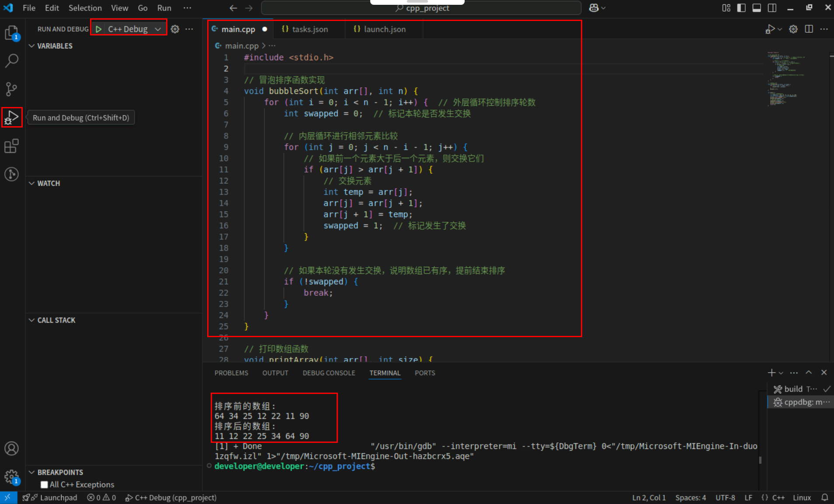Open the Manage settings gear
This screenshot has width=834, height=504.
pyautogui.click(x=12, y=476)
